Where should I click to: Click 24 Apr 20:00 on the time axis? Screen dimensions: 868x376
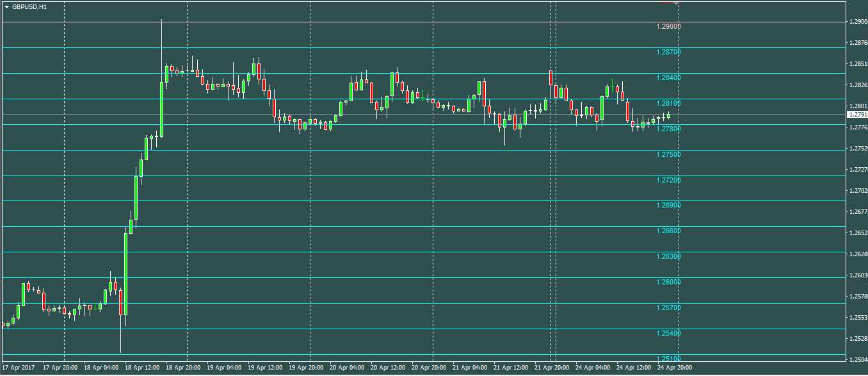click(x=674, y=368)
